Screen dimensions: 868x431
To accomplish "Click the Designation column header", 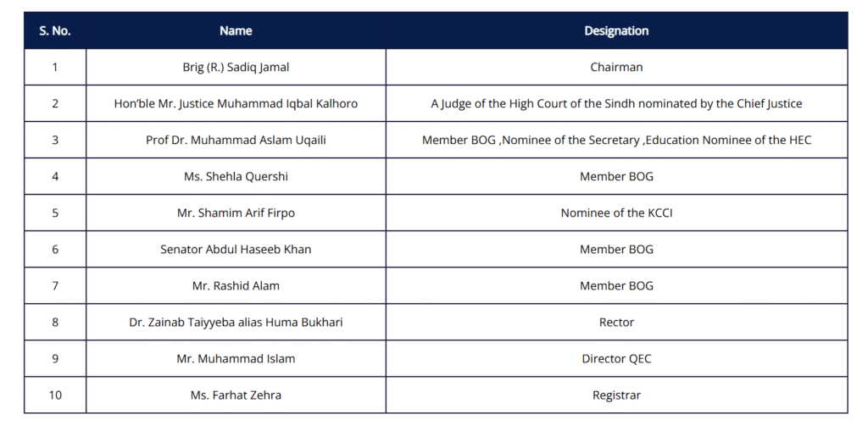I will point(616,30).
